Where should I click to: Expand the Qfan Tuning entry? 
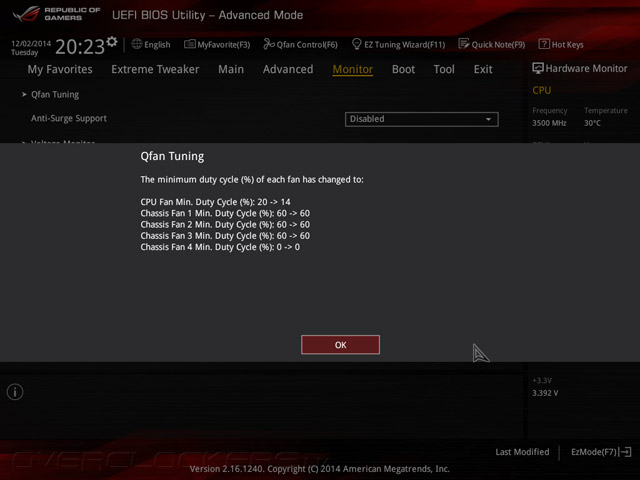(x=55, y=95)
